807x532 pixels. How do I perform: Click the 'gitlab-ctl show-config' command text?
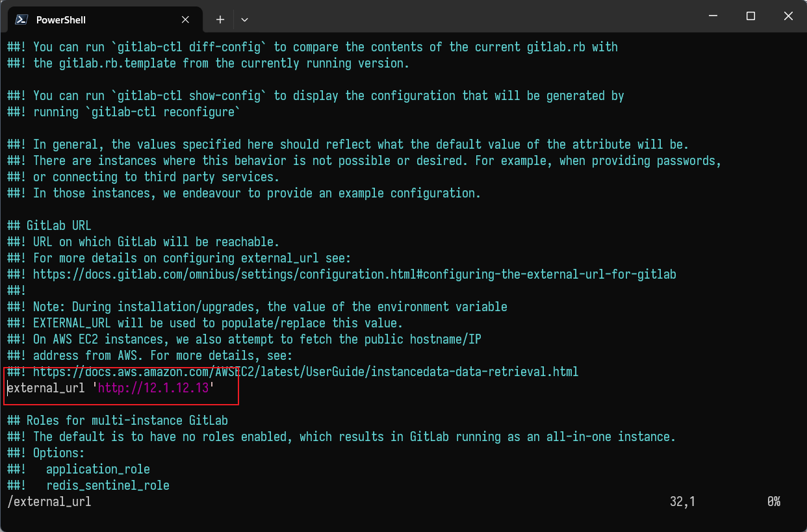point(192,96)
